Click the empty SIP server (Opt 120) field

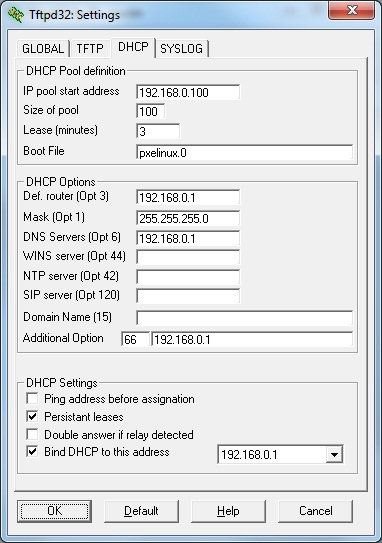[x=188, y=296]
